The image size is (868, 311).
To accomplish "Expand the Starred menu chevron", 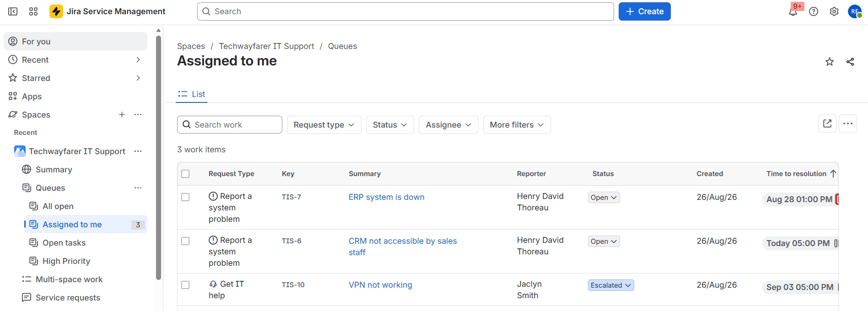I will (138, 78).
